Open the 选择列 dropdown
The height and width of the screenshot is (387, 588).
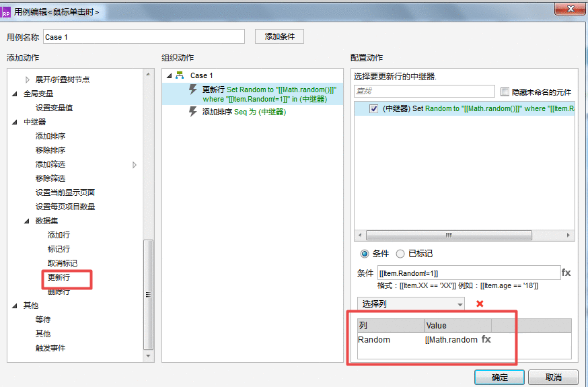pyautogui.click(x=411, y=304)
